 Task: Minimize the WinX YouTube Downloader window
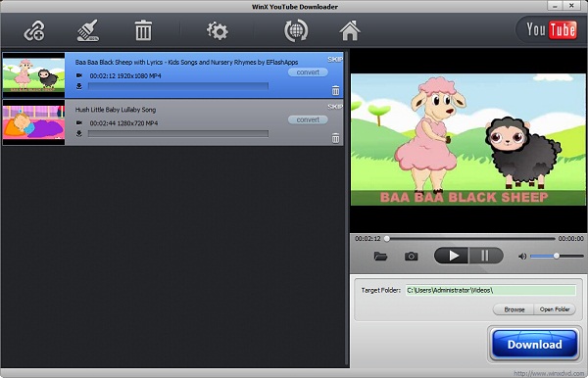click(x=555, y=6)
